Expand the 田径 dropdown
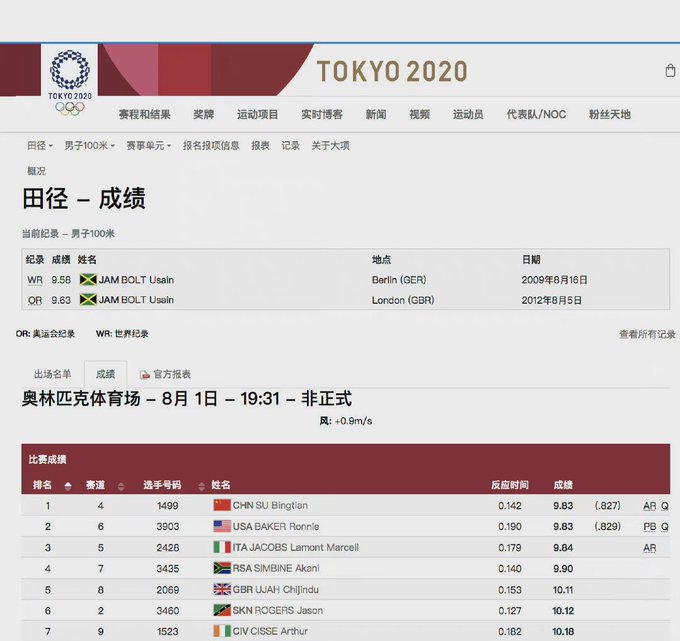680x641 pixels. point(39,146)
